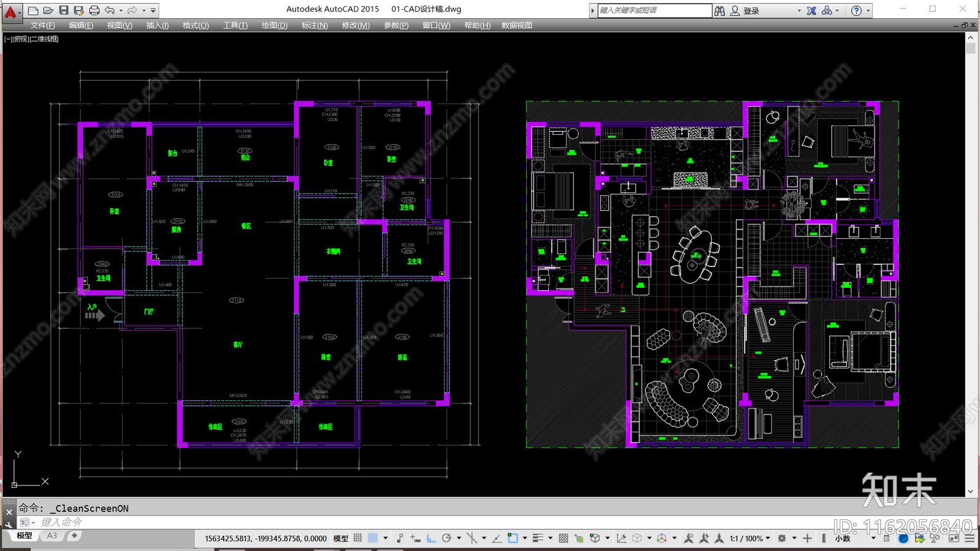Click the auto-scale annotation icon
The height and width of the screenshot is (551, 980).
coord(704,539)
